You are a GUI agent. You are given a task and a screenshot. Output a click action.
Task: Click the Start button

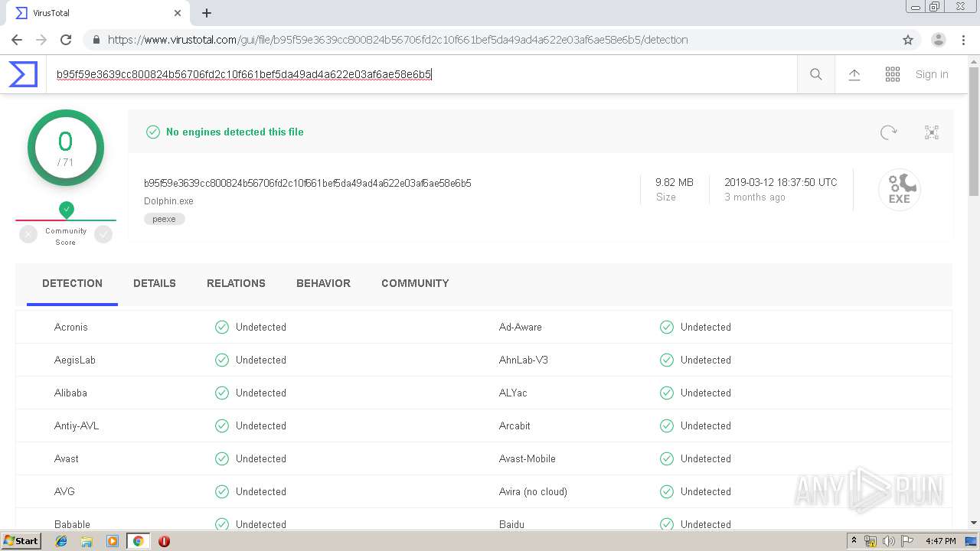(x=21, y=541)
